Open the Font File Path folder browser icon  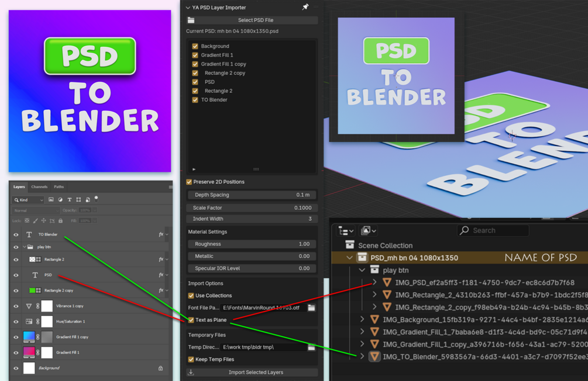pyautogui.click(x=311, y=307)
